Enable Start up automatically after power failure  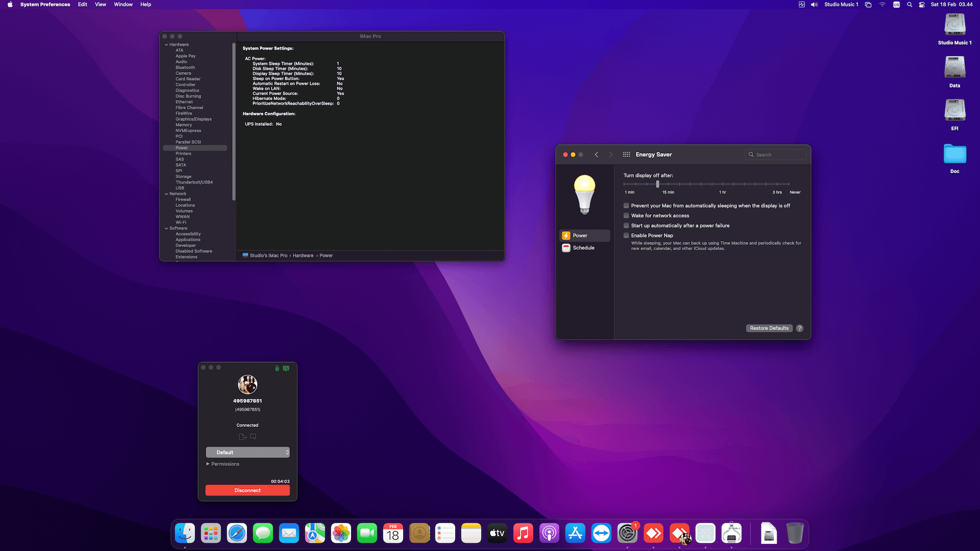[x=626, y=226]
